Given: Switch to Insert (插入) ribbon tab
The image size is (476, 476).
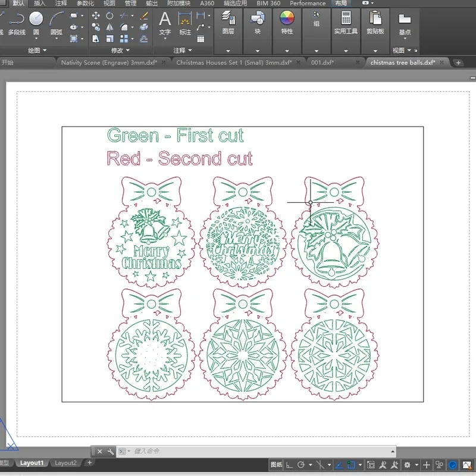Looking at the screenshot, I should 39,4.
